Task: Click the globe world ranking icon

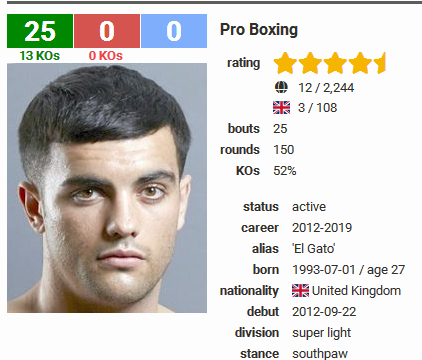Action: (281, 88)
